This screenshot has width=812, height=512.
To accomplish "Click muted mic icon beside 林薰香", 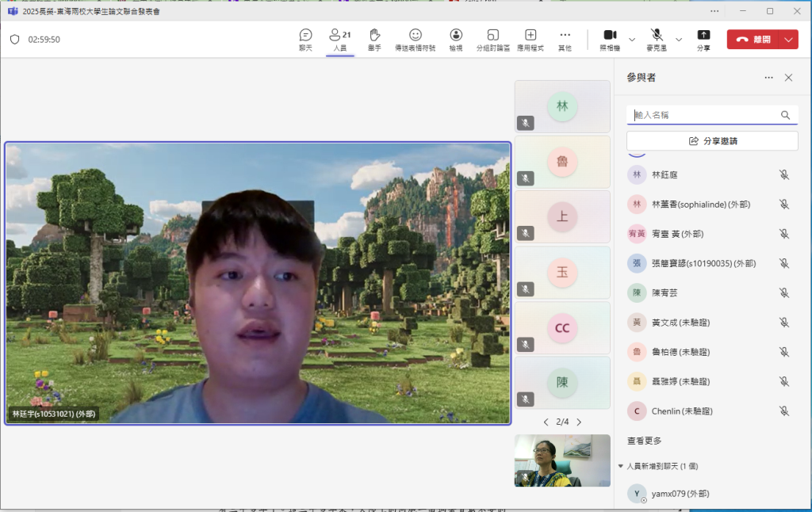I will coord(784,204).
